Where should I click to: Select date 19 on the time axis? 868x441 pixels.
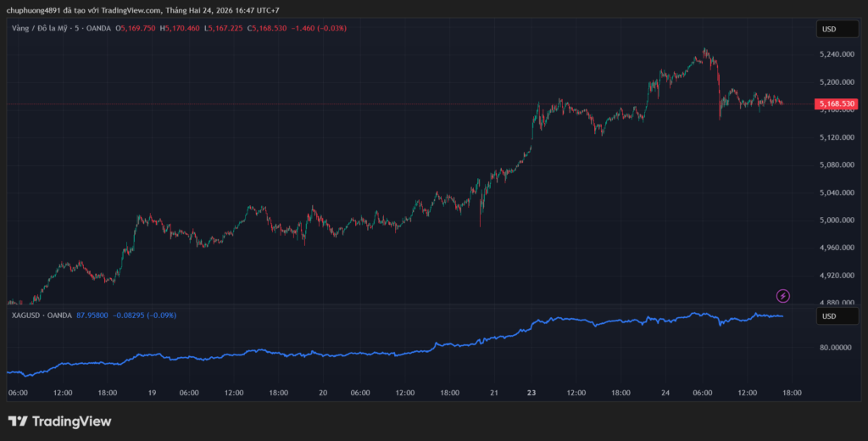(151, 394)
